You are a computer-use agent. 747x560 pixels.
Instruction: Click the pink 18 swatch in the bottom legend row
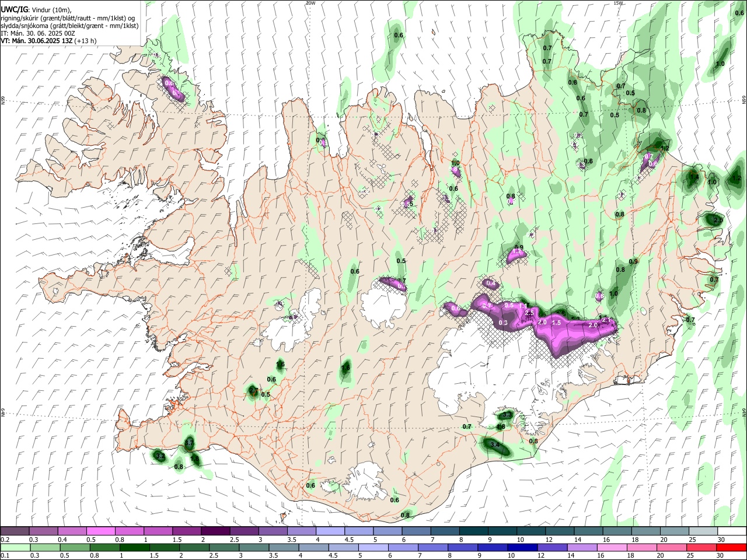click(641, 547)
